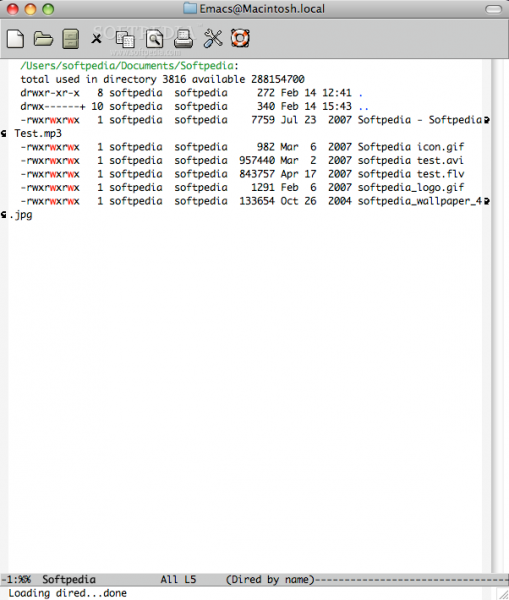Viewport: 509px width, 600px height.
Task: Click the New file toolbar icon
Action: [x=15, y=39]
